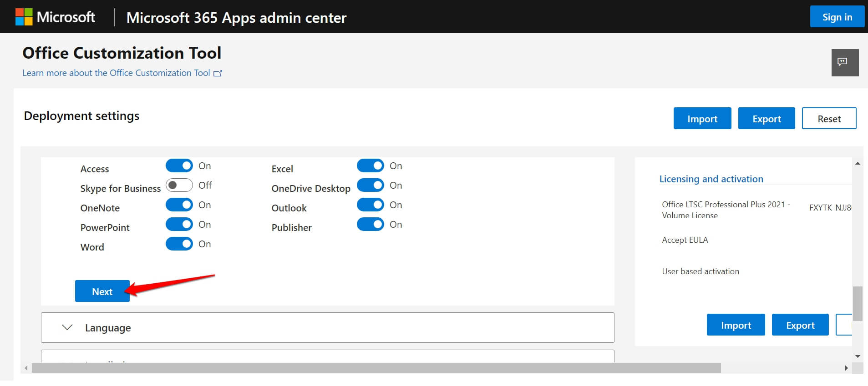Click the FXYTK-NJJ8 product key text

click(x=830, y=207)
